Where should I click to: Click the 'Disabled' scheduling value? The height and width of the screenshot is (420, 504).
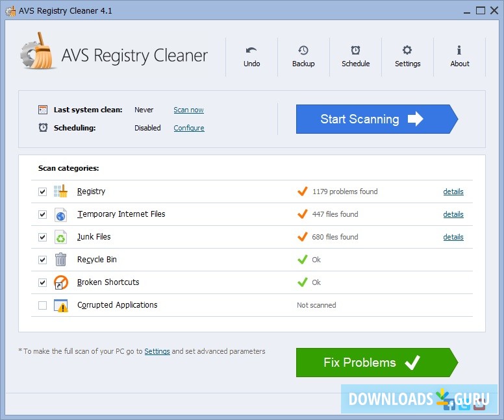[x=147, y=128]
